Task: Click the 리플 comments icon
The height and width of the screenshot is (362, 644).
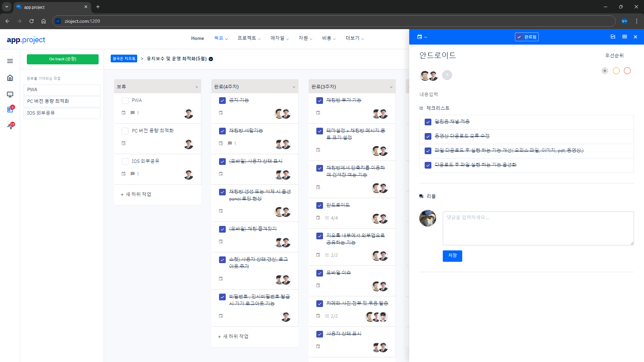Action: click(x=421, y=196)
